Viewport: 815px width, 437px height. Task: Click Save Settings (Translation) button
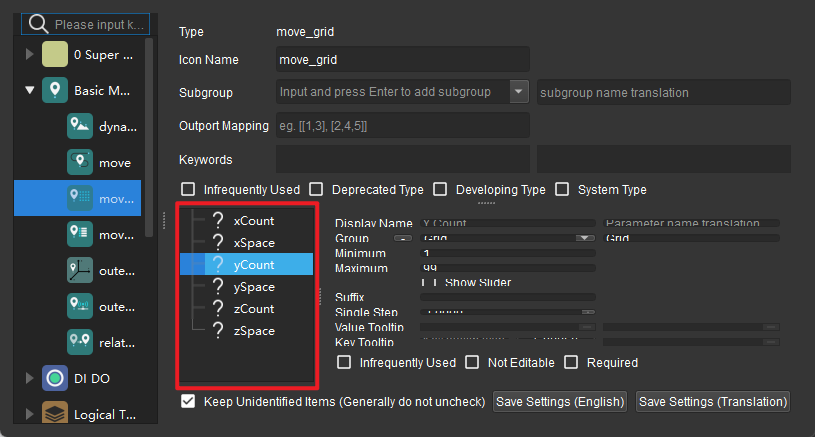(x=713, y=401)
